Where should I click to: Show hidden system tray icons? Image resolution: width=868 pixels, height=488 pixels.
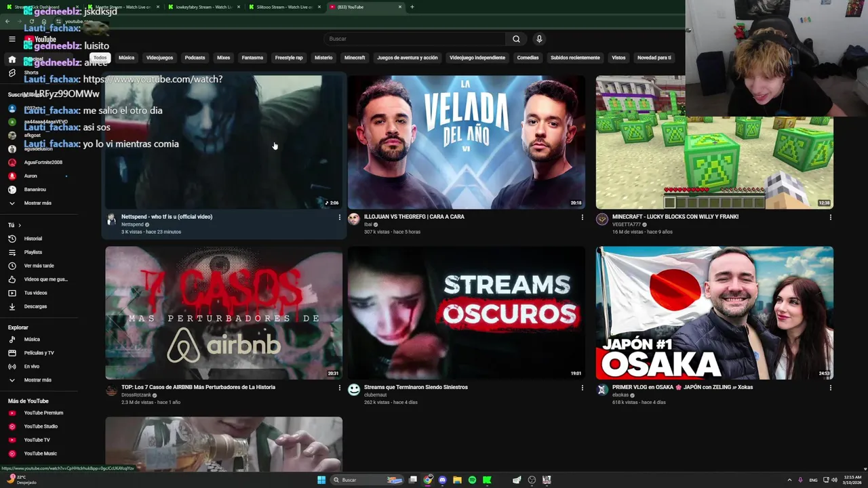(x=789, y=480)
